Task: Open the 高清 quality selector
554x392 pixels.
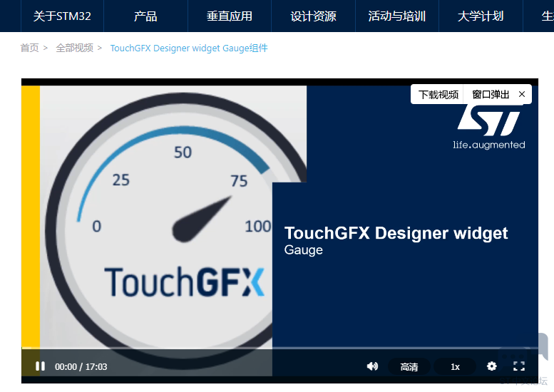Action: click(409, 367)
